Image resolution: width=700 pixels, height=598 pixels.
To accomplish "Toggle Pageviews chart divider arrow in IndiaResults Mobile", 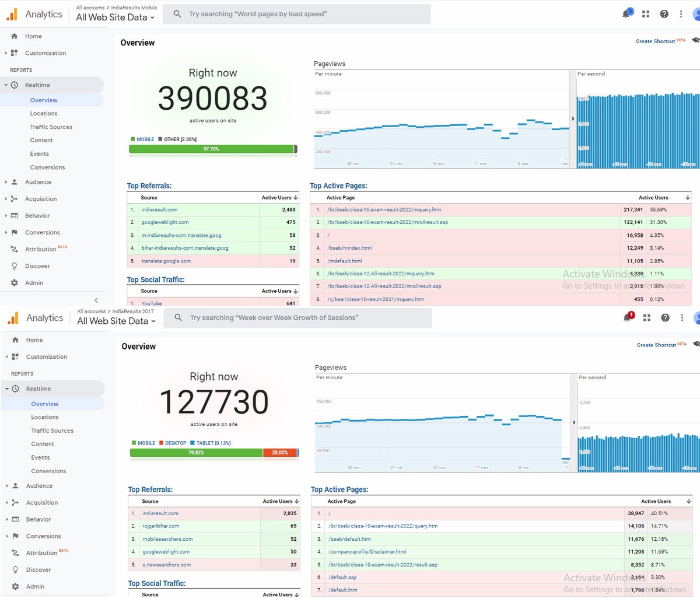I will pyautogui.click(x=572, y=118).
